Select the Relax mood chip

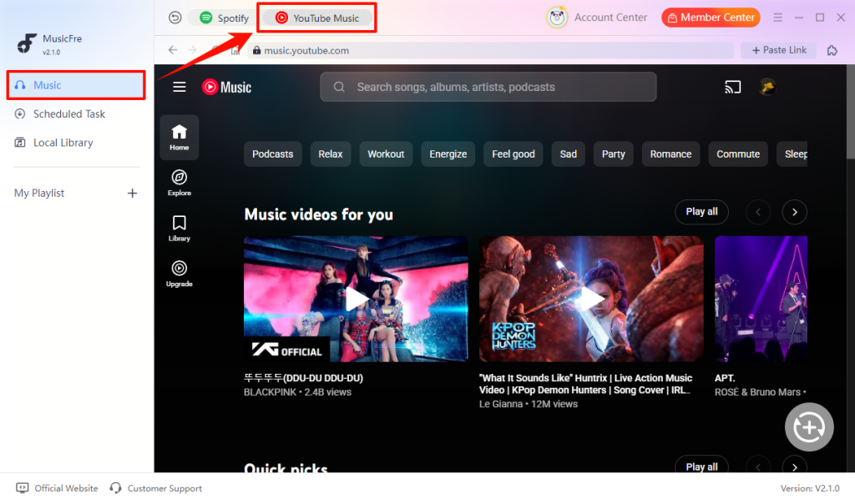331,154
